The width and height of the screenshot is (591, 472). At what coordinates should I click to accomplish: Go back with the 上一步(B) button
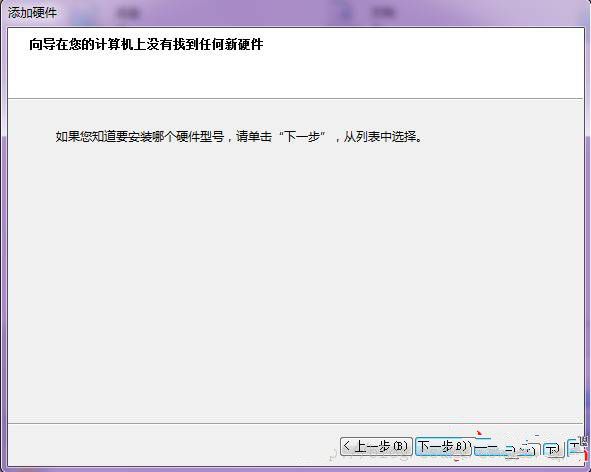click(376, 446)
